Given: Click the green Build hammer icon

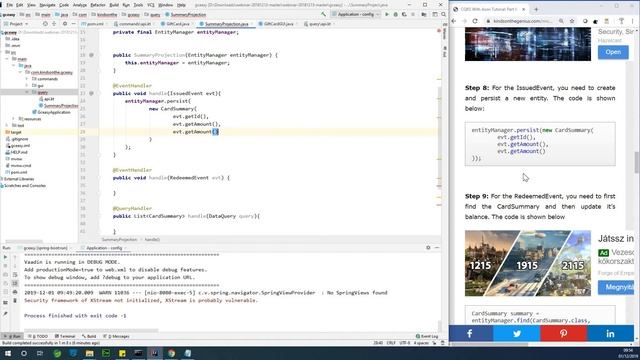Looking at the screenshot, I should click(x=324, y=14).
